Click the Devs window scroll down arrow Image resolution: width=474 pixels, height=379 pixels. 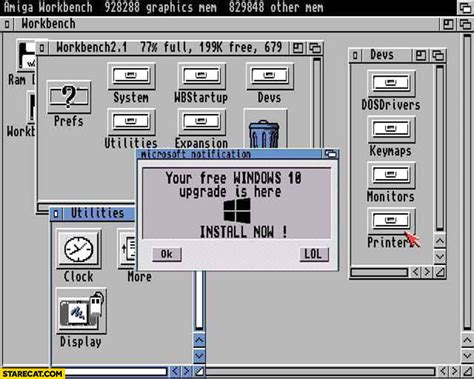[x=440, y=256]
